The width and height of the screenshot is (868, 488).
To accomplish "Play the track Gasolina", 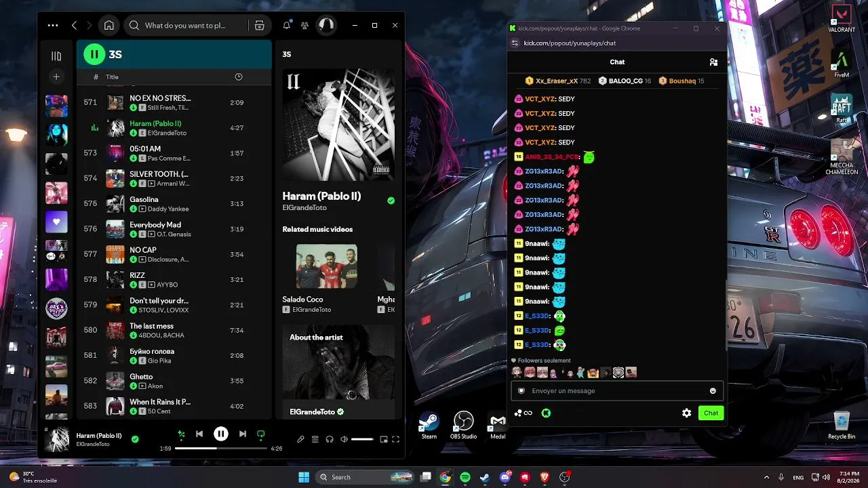I will (x=174, y=204).
